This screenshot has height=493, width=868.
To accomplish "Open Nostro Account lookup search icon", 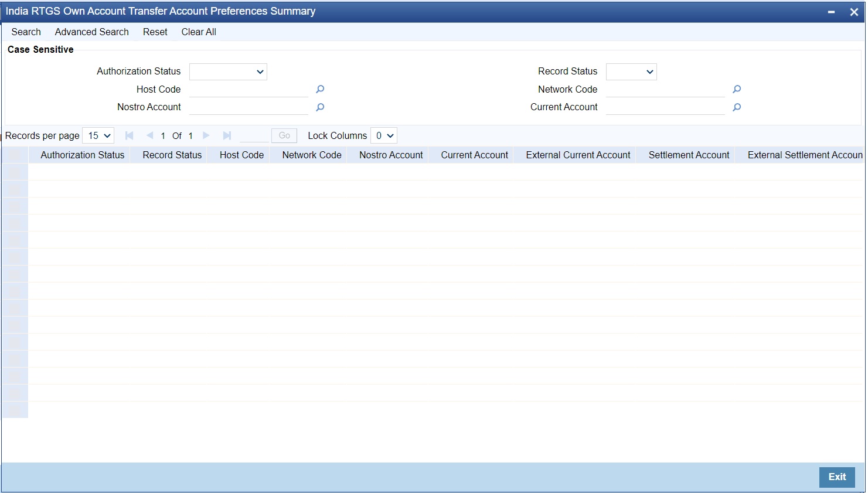I will tap(320, 107).
